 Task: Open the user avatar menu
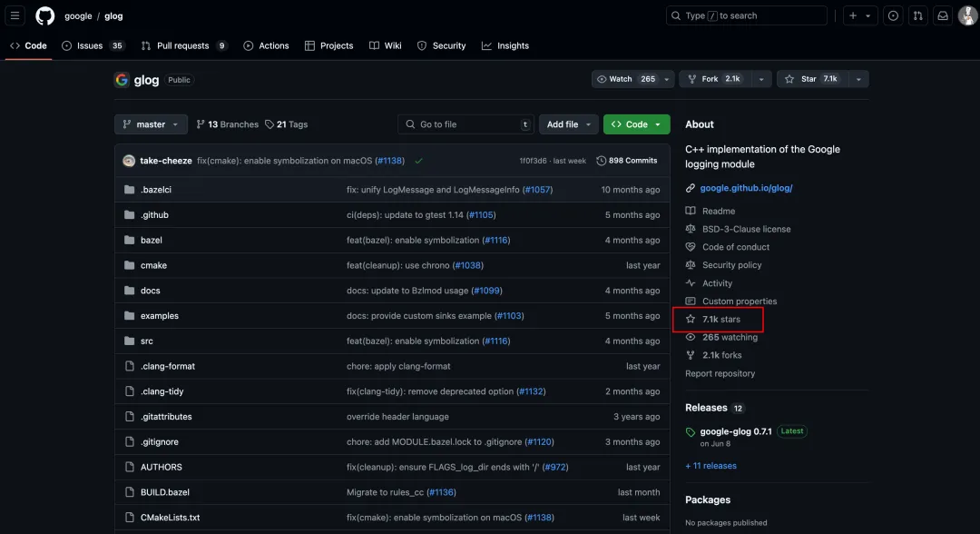967,15
